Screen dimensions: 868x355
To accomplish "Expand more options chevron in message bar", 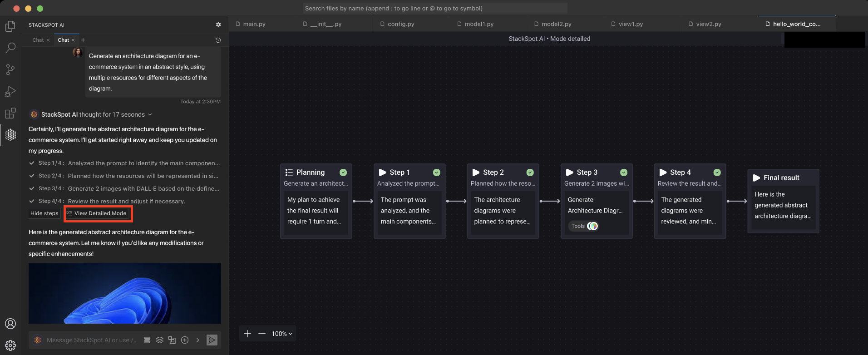I will pyautogui.click(x=197, y=340).
